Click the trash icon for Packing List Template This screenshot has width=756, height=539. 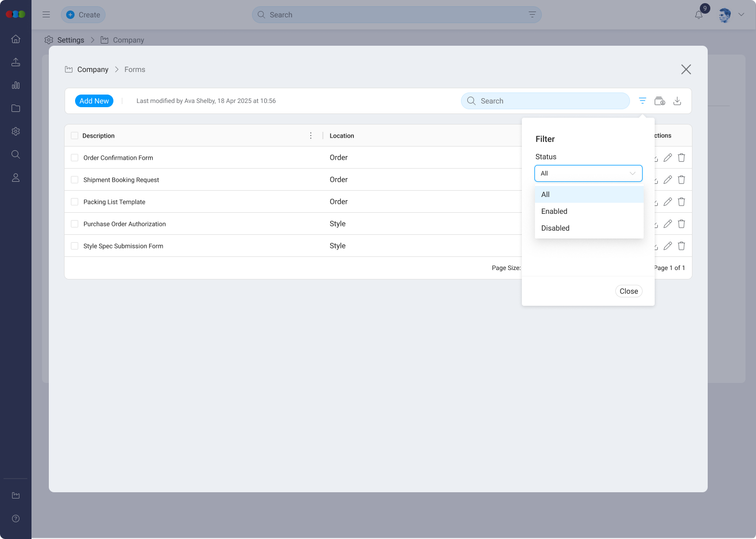coord(681,202)
